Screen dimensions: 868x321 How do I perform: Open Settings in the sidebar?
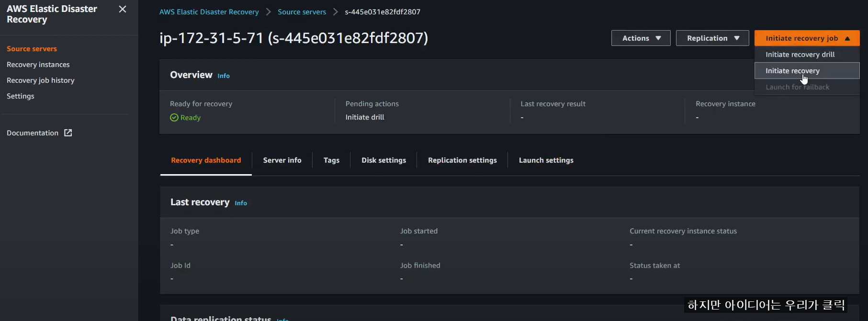[x=21, y=96]
